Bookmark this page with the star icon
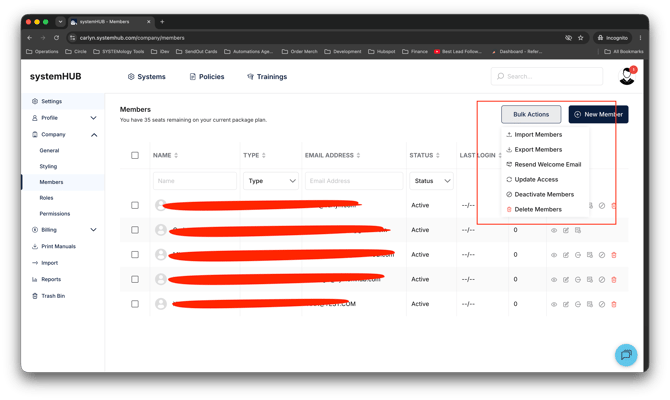This screenshot has height=400, width=670. [x=581, y=38]
